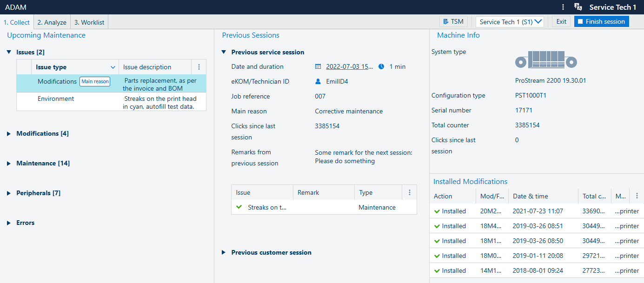The image size is (644, 283).
Task: Click the language translation icon
Action: click(578, 7)
